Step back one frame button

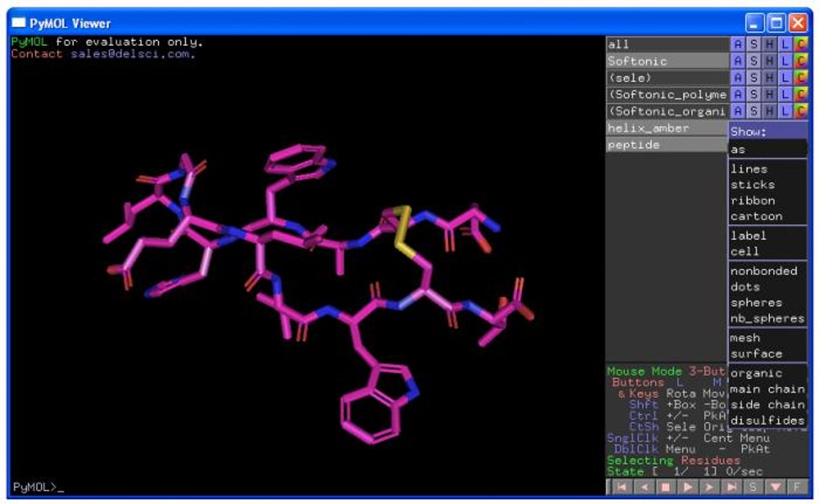[643, 487]
